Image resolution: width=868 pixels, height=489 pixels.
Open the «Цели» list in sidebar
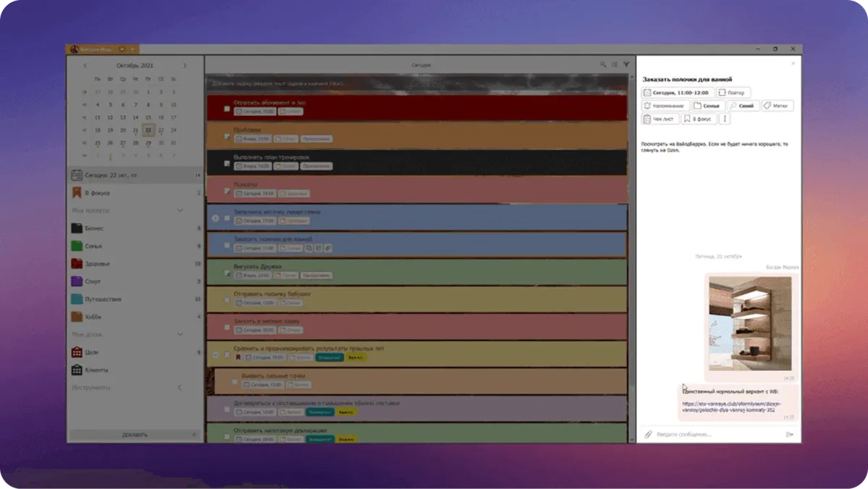tap(92, 352)
